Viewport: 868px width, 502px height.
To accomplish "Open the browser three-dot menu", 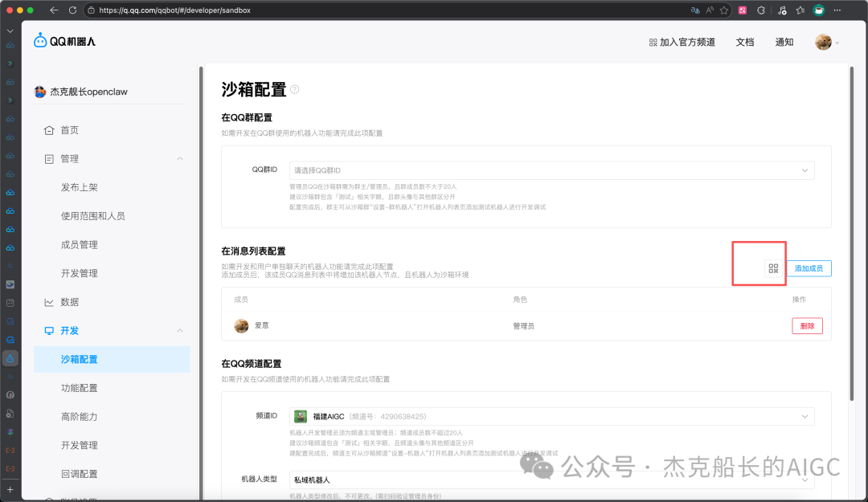I will click(837, 10).
